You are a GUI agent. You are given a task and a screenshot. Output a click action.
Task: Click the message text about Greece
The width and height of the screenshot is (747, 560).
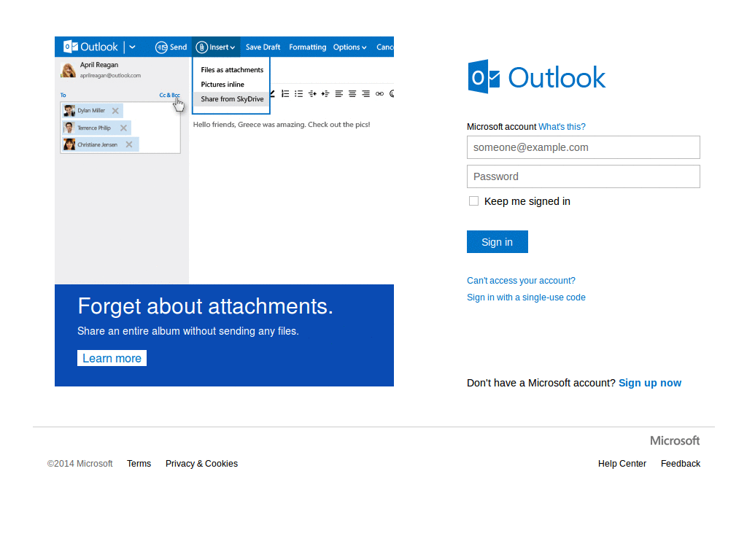click(x=282, y=124)
